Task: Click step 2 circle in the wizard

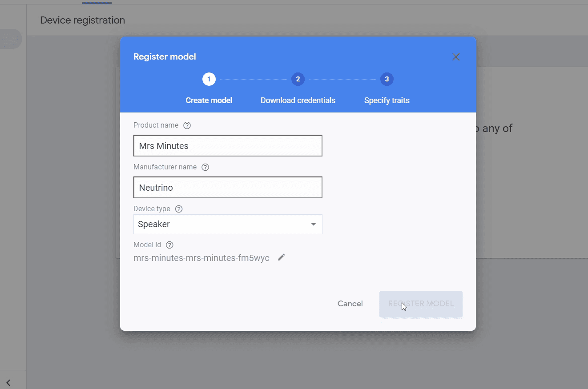Action: [298, 79]
